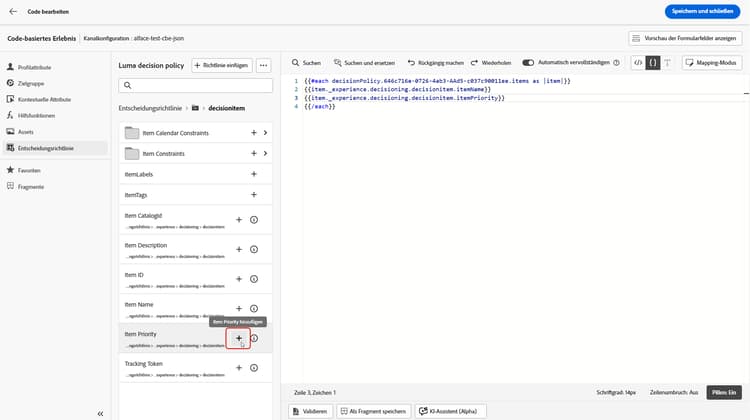Screen dimensions: 750x420
Task: Click Validieren button
Action: coord(310,411)
